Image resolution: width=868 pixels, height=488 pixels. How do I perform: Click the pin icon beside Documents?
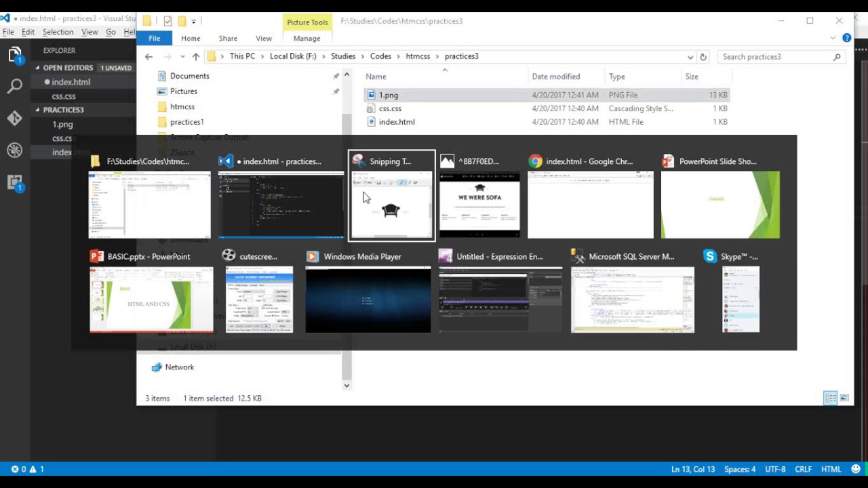pos(336,76)
